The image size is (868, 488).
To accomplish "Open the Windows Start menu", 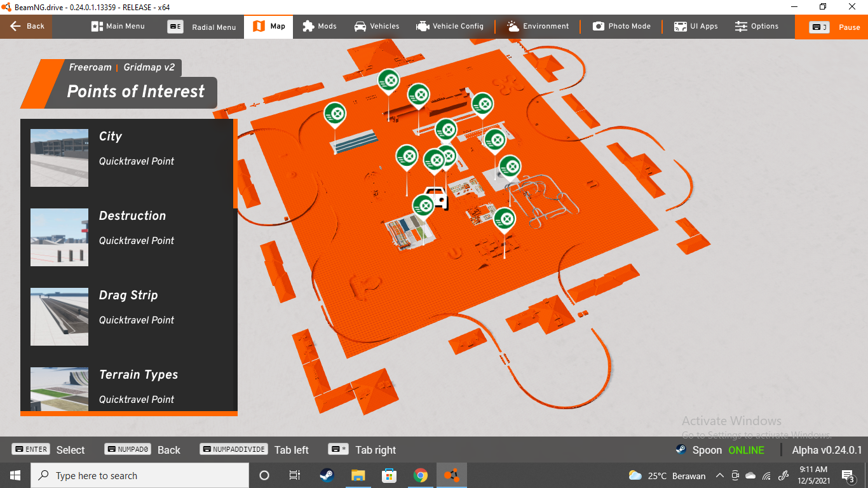I will point(15,475).
